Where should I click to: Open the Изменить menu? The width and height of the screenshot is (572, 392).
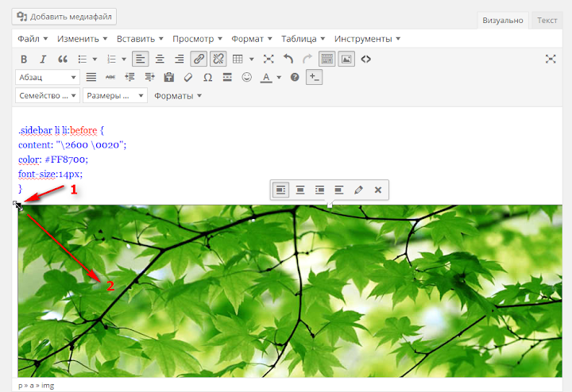pos(82,39)
